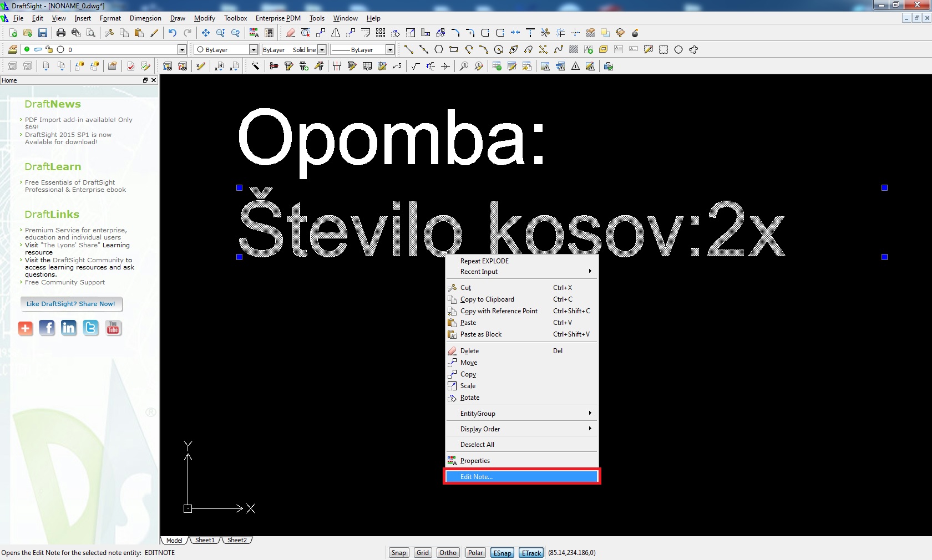Toggle Ortho mode on
The height and width of the screenshot is (560, 932).
point(448,553)
